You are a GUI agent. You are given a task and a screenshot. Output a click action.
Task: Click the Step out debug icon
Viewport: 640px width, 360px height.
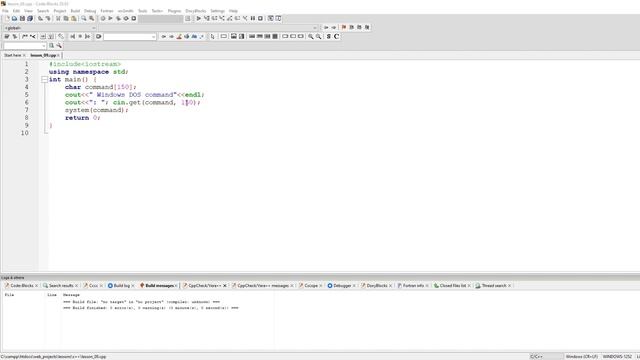(x=229, y=18)
